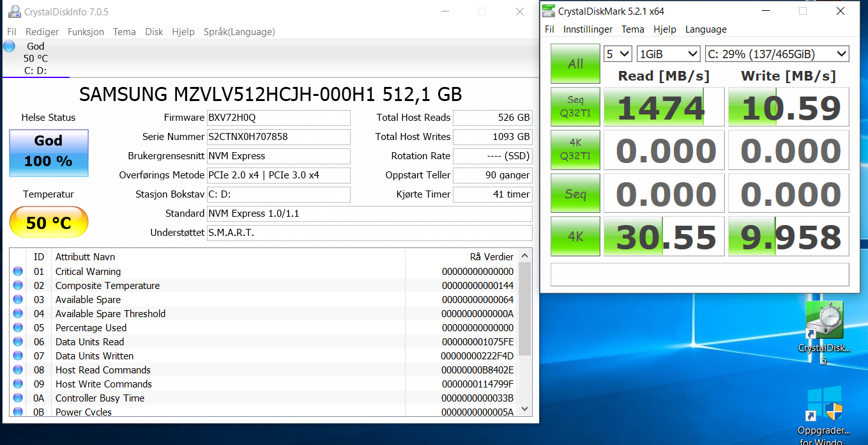This screenshot has width=868, height=445.
Task: Click the Brukergrensesnitt field NVM Express
Action: pyautogui.click(x=278, y=156)
